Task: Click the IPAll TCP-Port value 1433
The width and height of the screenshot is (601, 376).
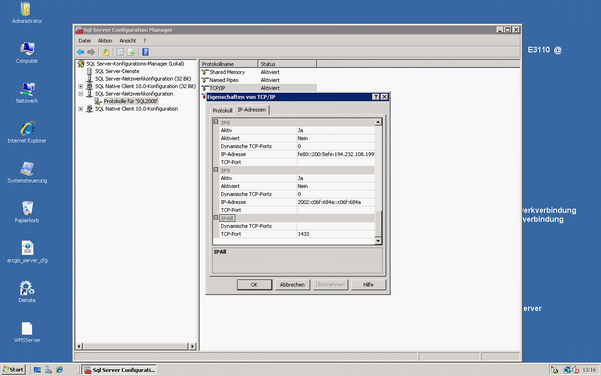Action: coord(335,234)
